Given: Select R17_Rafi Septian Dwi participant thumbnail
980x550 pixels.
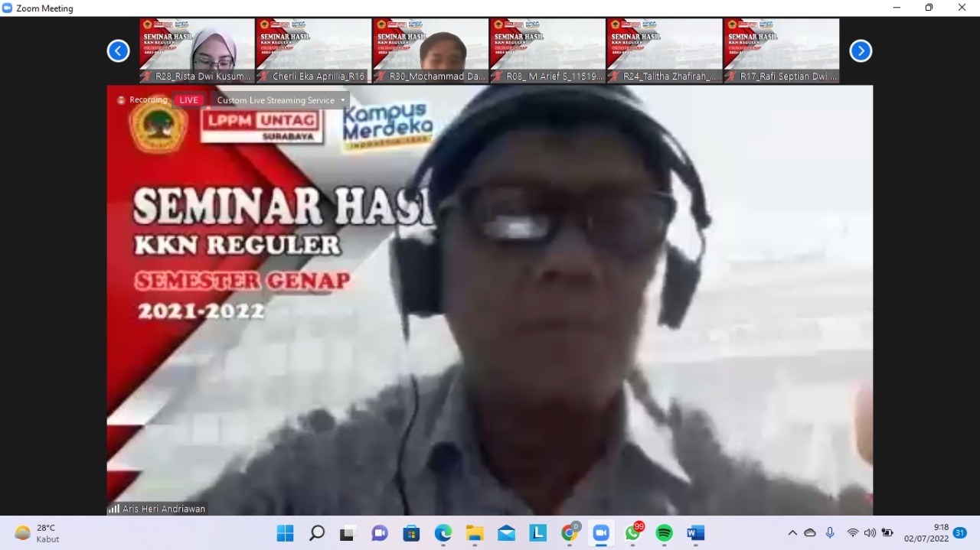Looking at the screenshot, I should click(x=782, y=50).
